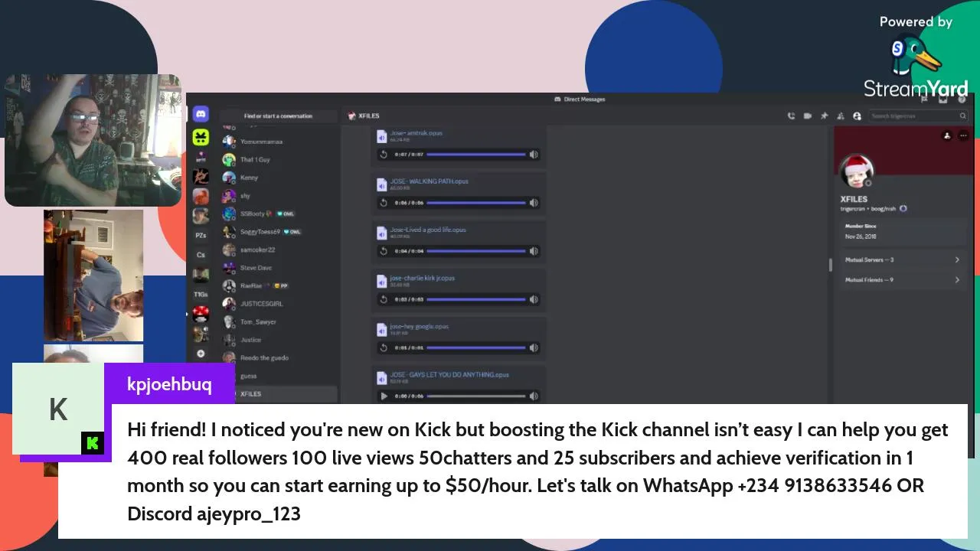Open DM with Steve Dave
The width and height of the screenshot is (980, 551).
279,268
